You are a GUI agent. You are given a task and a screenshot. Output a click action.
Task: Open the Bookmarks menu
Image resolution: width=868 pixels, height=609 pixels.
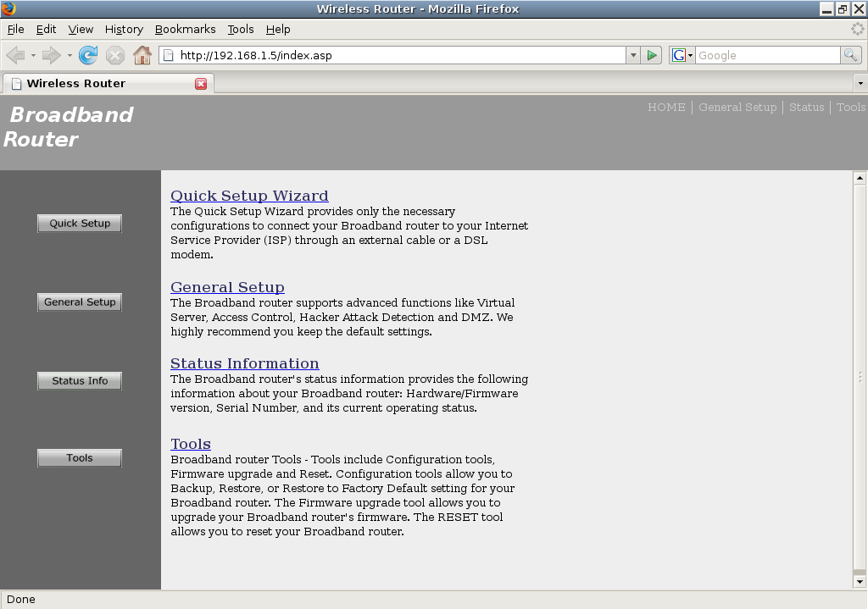click(185, 30)
